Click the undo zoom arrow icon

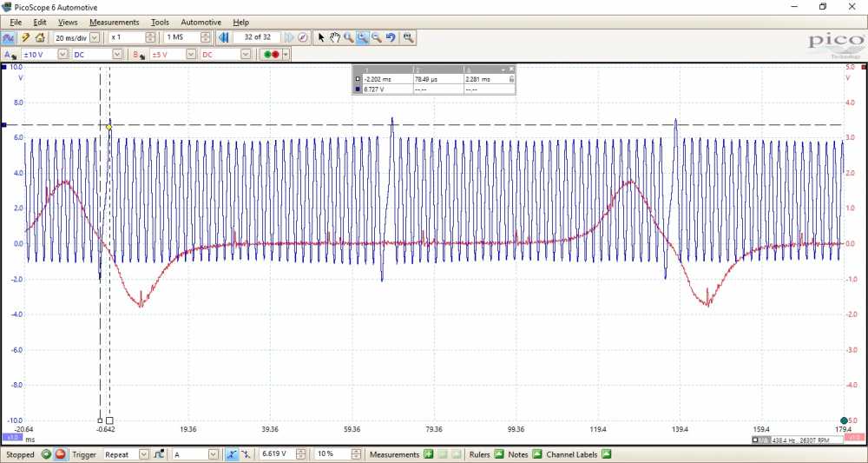click(391, 37)
